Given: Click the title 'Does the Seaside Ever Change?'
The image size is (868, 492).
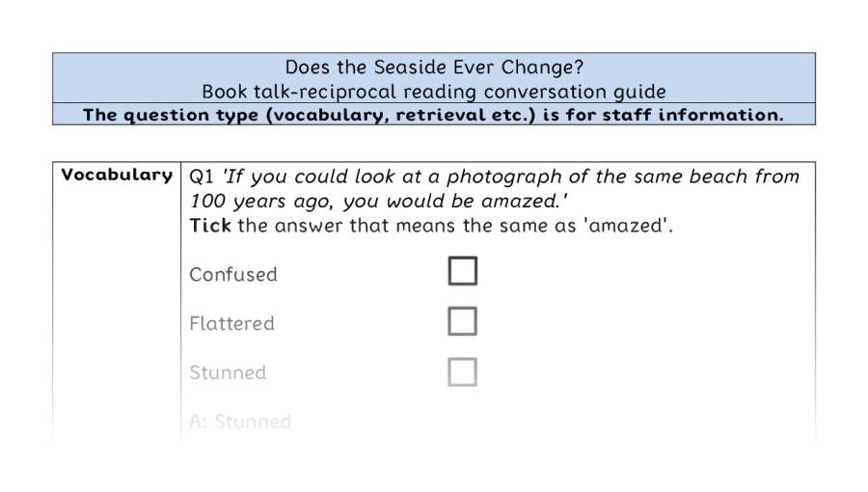Looking at the screenshot, I should (434, 68).
